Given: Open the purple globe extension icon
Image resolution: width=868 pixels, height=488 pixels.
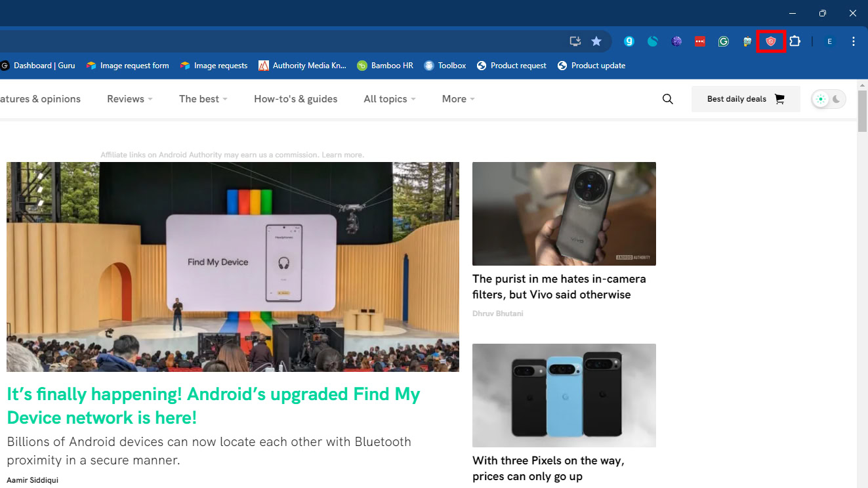Looking at the screenshot, I should click(x=676, y=41).
